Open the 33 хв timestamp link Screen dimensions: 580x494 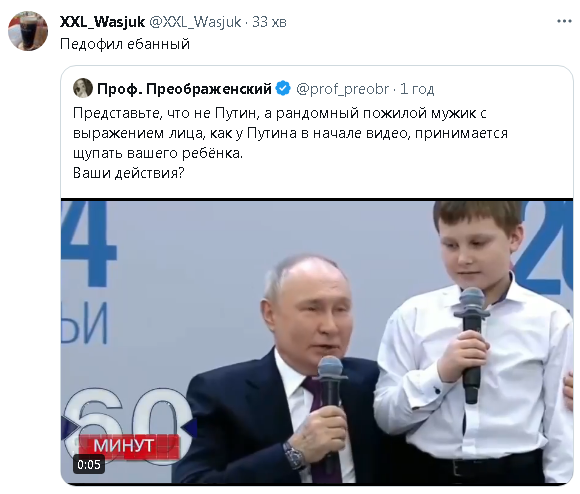[269, 22]
